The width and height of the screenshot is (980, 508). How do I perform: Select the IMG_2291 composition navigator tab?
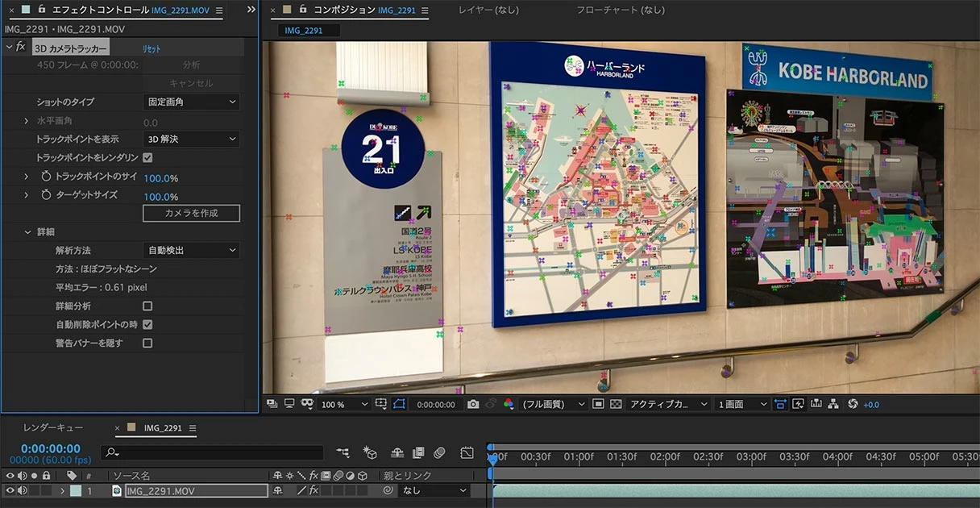tap(309, 30)
